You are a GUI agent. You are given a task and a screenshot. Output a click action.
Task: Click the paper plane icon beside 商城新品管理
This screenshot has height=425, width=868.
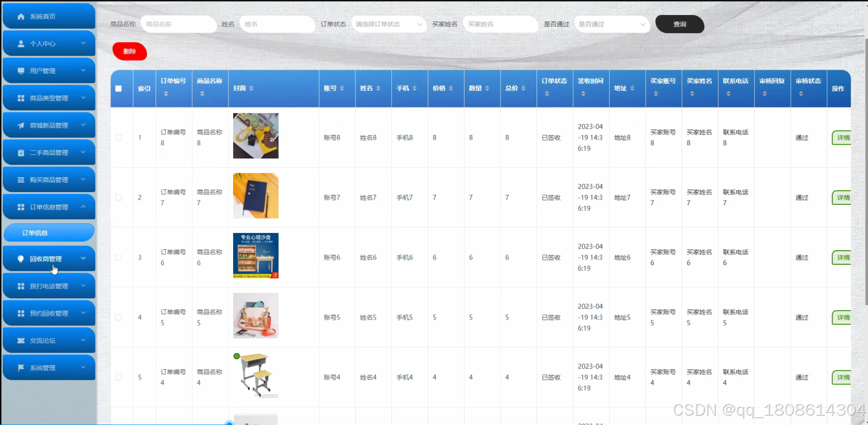pyautogui.click(x=21, y=126)
